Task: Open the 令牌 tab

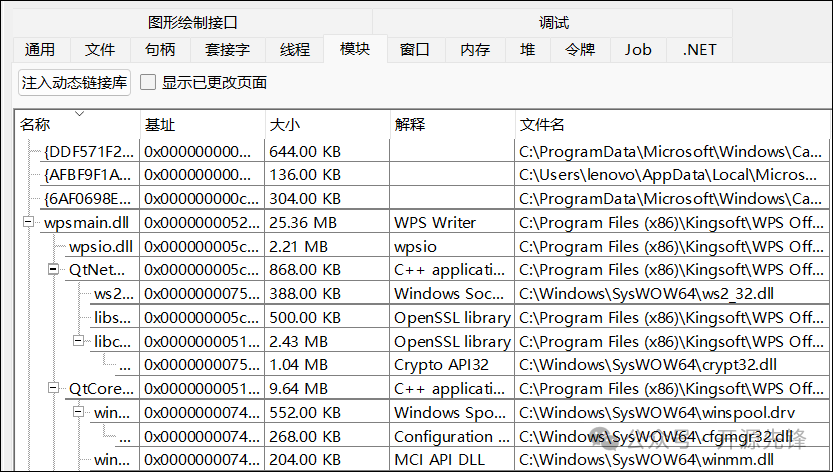Action: click(x=580, y=50)
